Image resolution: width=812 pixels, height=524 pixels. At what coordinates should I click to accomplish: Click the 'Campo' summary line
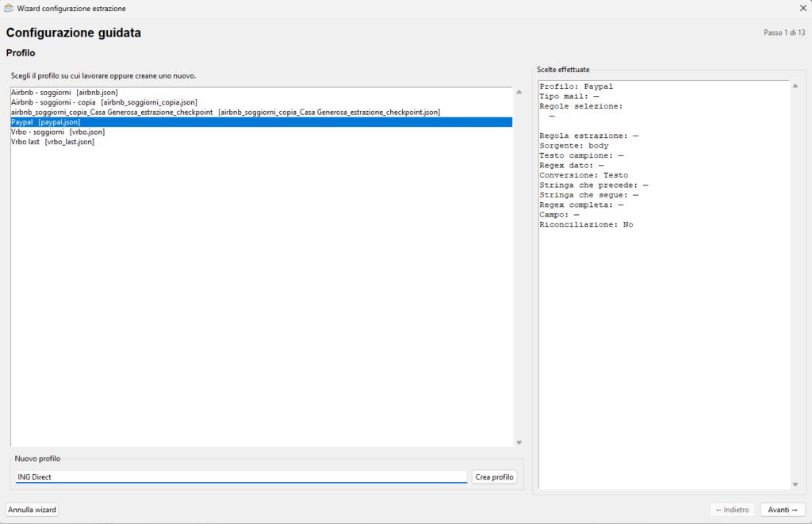point(559,214)
